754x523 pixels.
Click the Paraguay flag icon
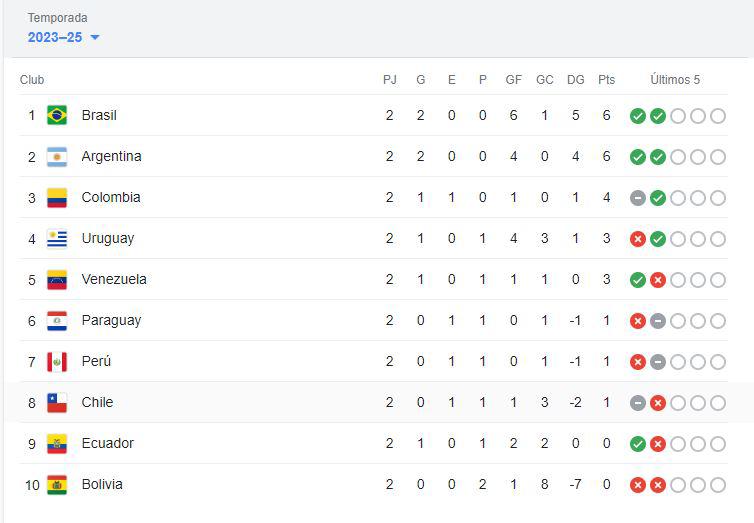coord(57,321)
